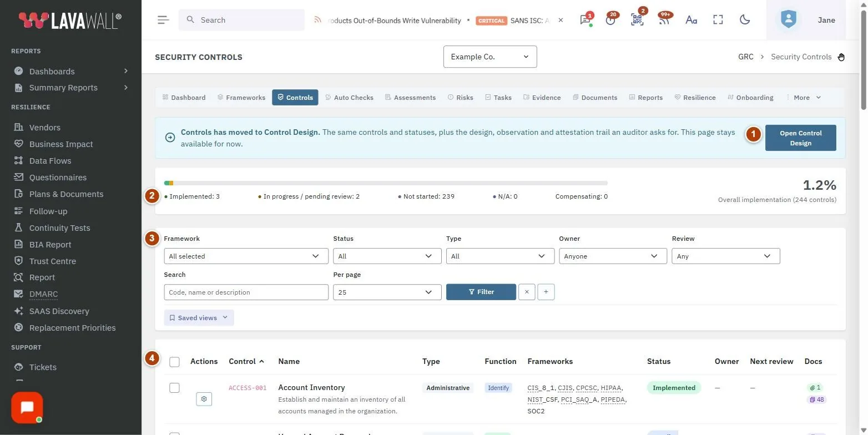Switch to the Evidence tab

click(x=542, y=98)
